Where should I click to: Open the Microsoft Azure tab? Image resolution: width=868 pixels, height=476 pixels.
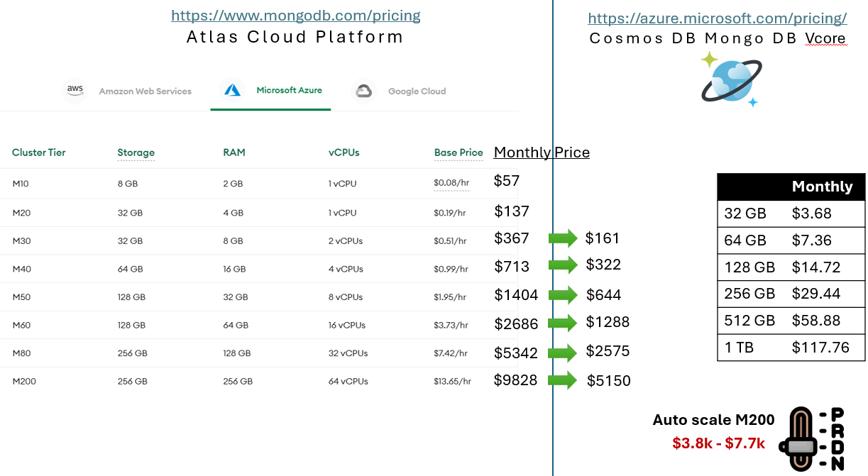click(289, 90)
